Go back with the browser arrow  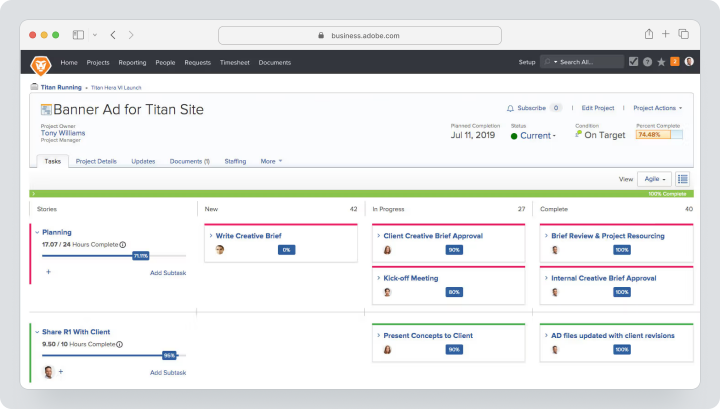click(113, 35)
